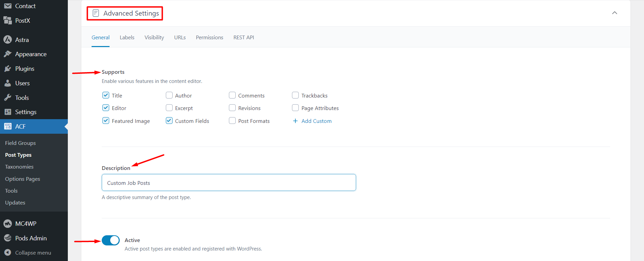Switch to the General tab
The image size is (644, 261).
tap(100, 37)
